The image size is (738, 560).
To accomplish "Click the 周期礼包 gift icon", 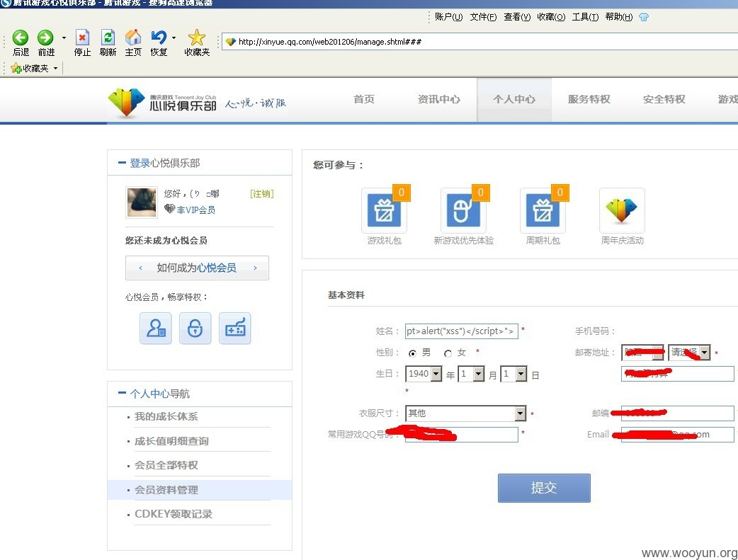I will [543, 210].
